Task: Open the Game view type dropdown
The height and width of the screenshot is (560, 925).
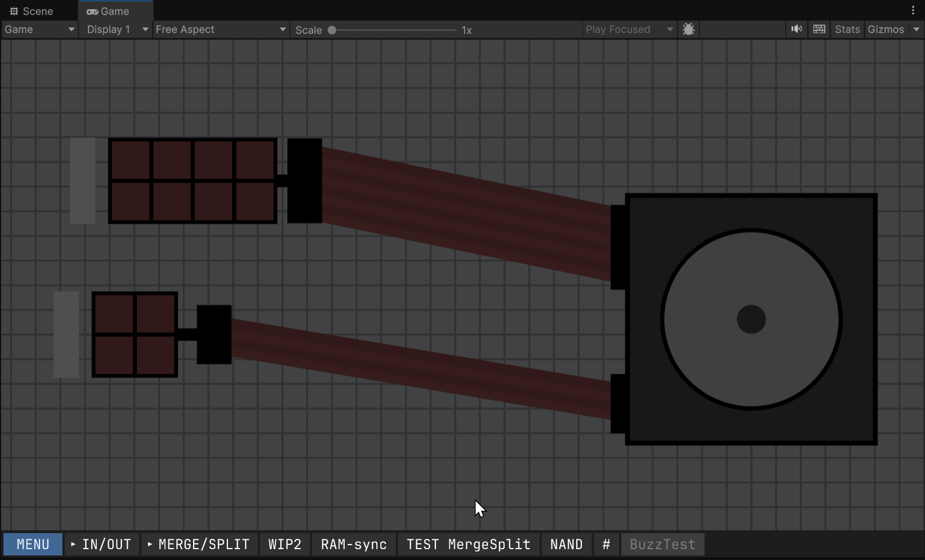Action: pyautogui.click(x=40, y=29)
